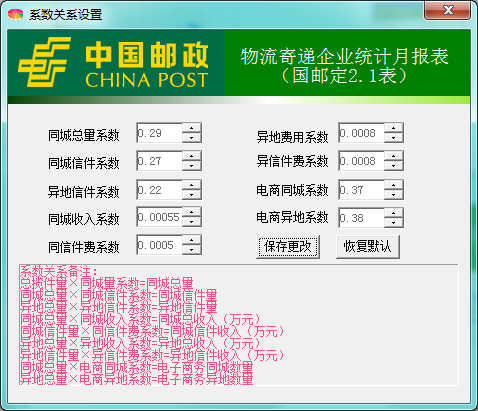Click the 电商异地系数 label

click(292, 218)
